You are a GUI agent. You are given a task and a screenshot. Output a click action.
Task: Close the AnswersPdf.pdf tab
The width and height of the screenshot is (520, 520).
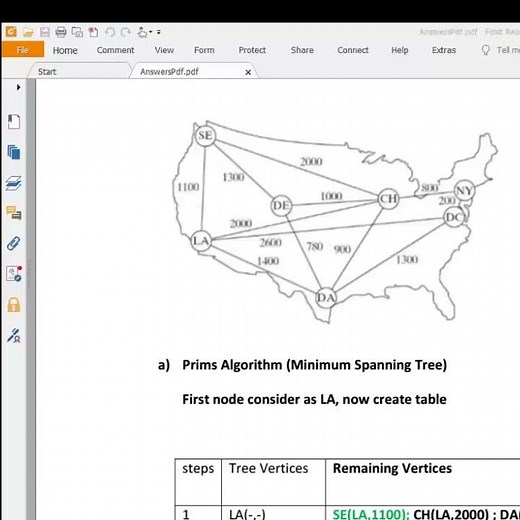click(248, 72)
